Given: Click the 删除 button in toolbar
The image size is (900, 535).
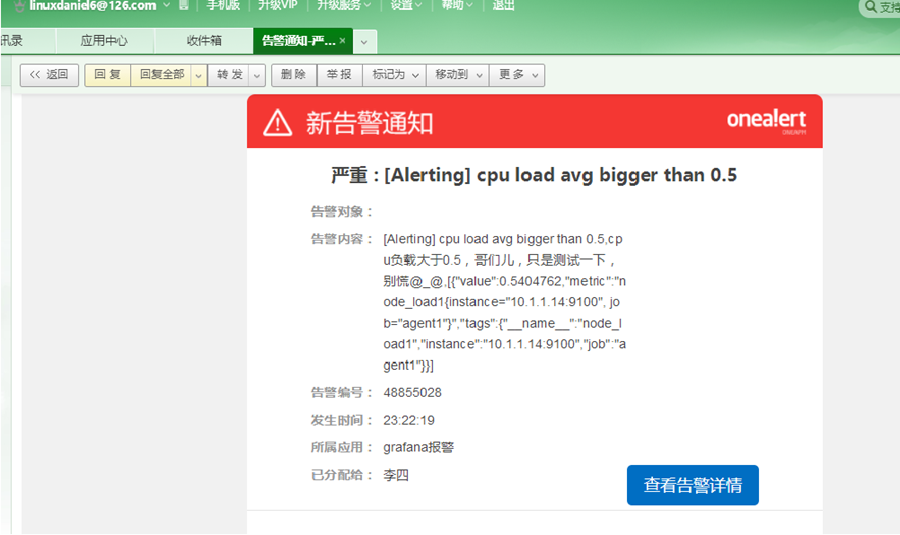Looking at the screenshot, I should pos(294,75).
